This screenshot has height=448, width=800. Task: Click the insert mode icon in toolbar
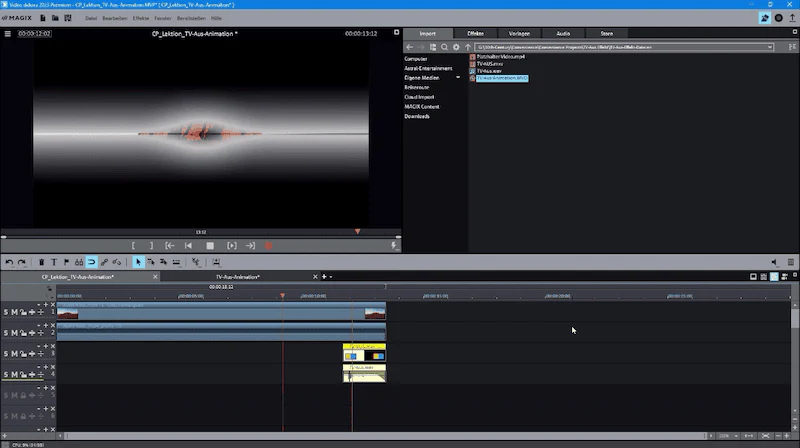coord(216,262)
